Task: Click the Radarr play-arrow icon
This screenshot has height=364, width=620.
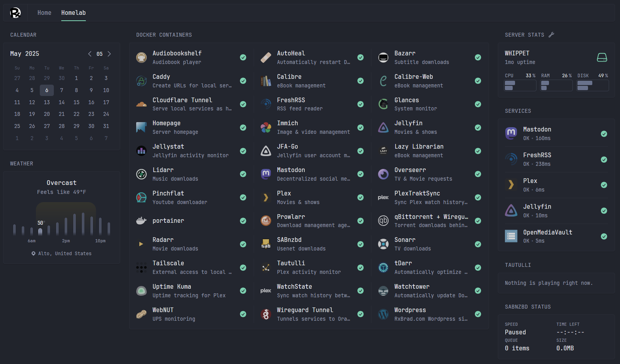Action: pos(141,244)
